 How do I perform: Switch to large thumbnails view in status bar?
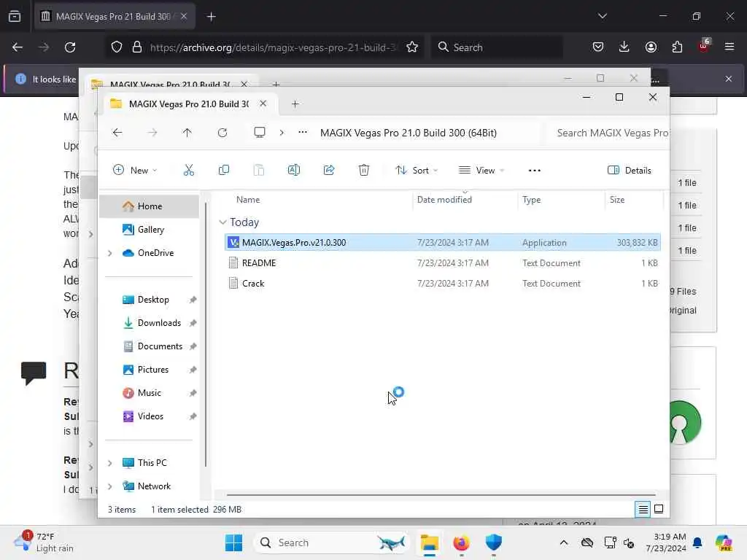(x=659, y=509)
